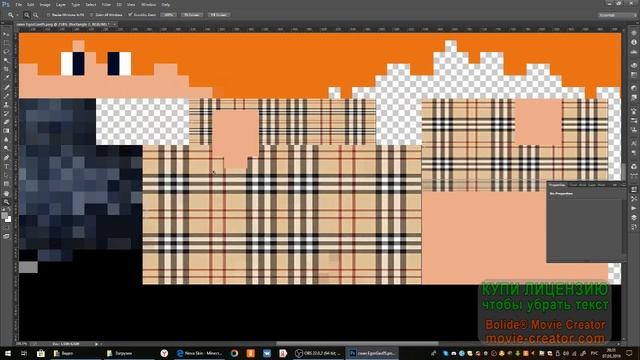Open the Edit menu
640x360 pixels.
click(31, 4)
